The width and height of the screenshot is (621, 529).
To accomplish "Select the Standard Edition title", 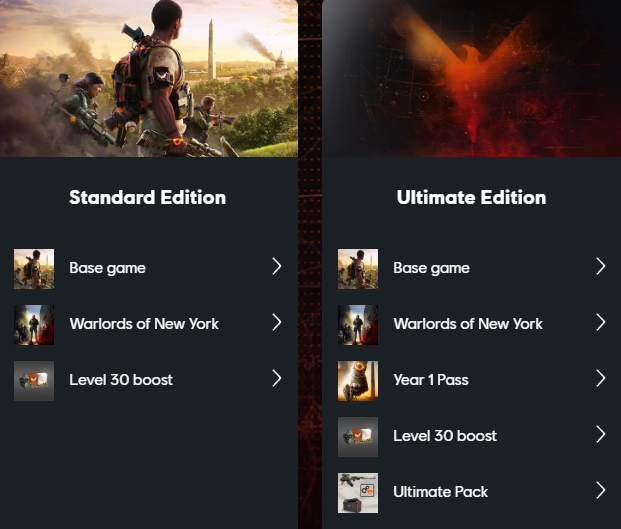I will click(x=148, y=197).
